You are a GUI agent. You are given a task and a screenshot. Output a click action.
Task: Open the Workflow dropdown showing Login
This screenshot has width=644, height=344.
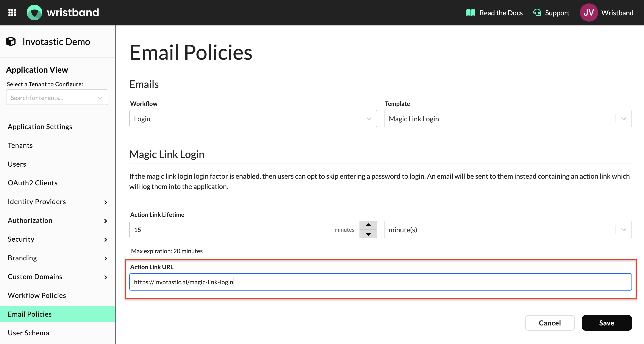pos(253,119)
